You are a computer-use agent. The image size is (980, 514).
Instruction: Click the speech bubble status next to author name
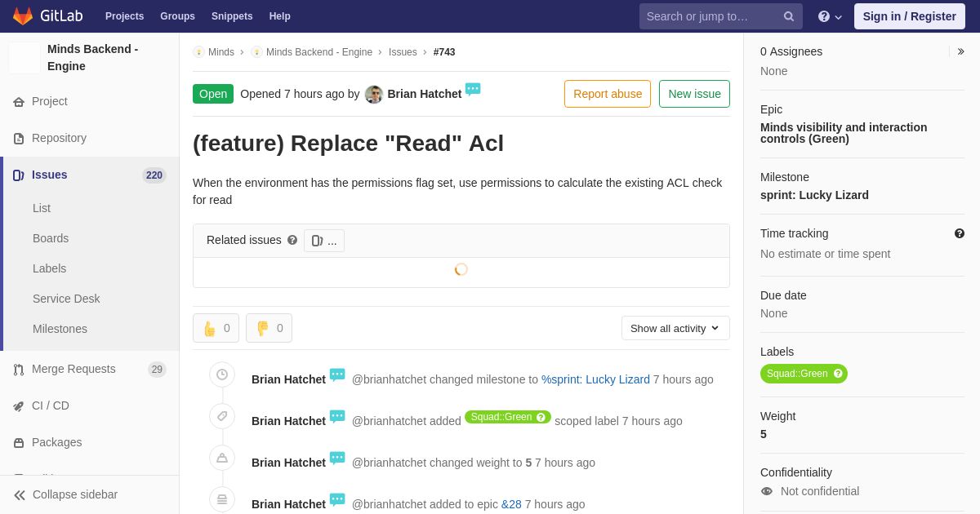coord(473,90)
